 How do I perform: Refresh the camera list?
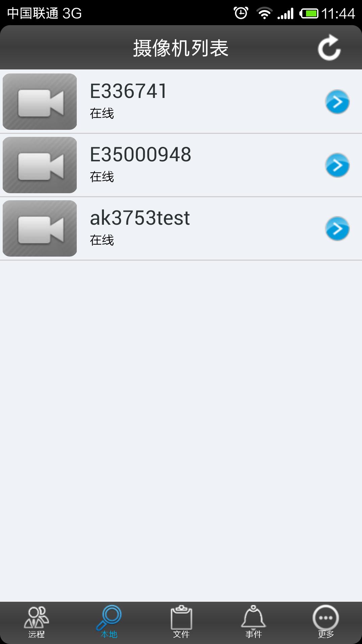click(x=329, y=48)
